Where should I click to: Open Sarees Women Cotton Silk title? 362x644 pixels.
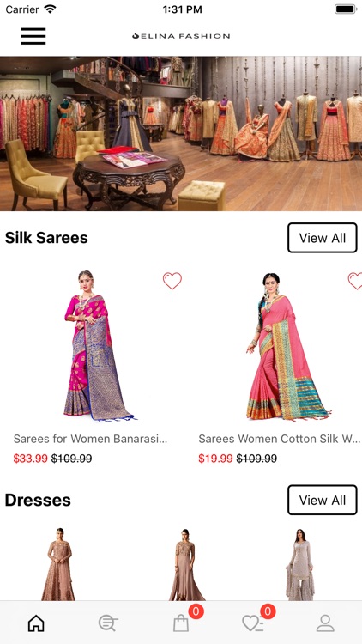pyautogui.click(x=280, y=439)
